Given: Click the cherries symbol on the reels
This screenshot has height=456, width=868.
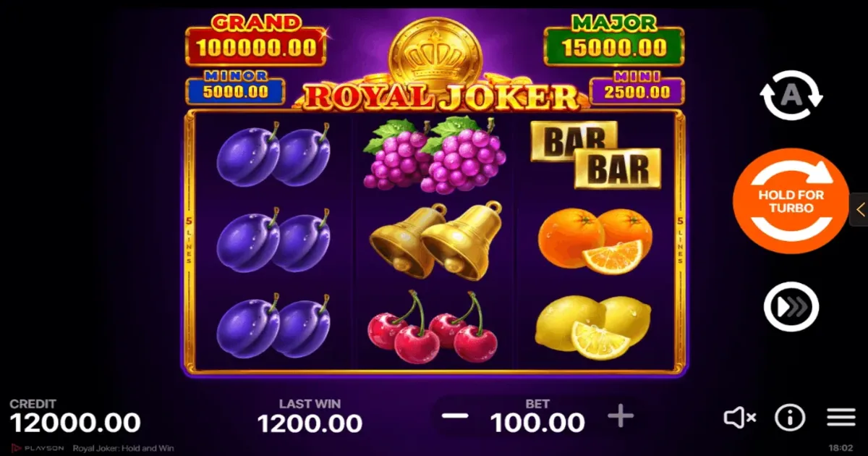Looking at the screenshot, I should click(x=433, y=327).
